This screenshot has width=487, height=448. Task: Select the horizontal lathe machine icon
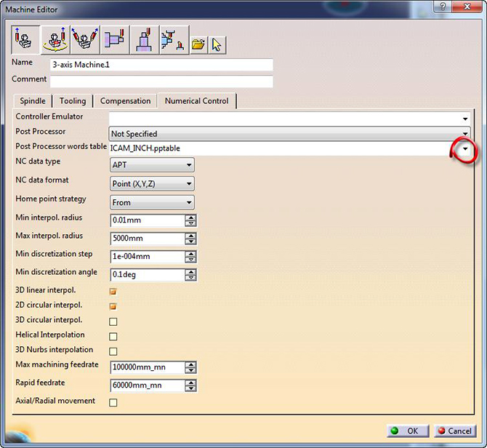click(114, 40)
